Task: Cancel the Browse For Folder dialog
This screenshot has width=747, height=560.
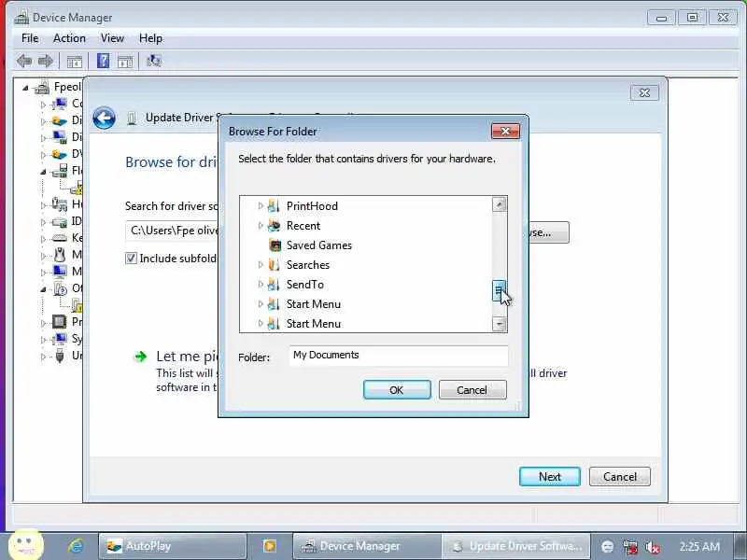Action: coord(472,390)
